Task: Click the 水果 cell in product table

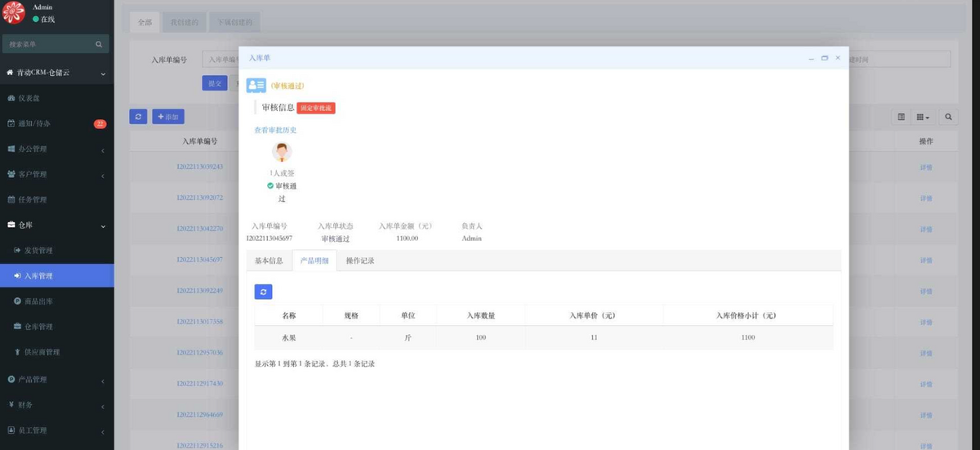Action: [x=288, y=337]
